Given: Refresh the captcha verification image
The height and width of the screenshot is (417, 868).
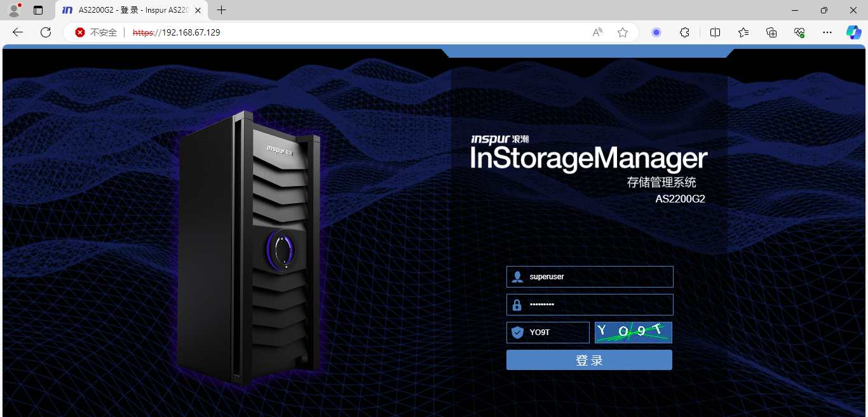Looking at the screenshot, I should tap(633, 332).
